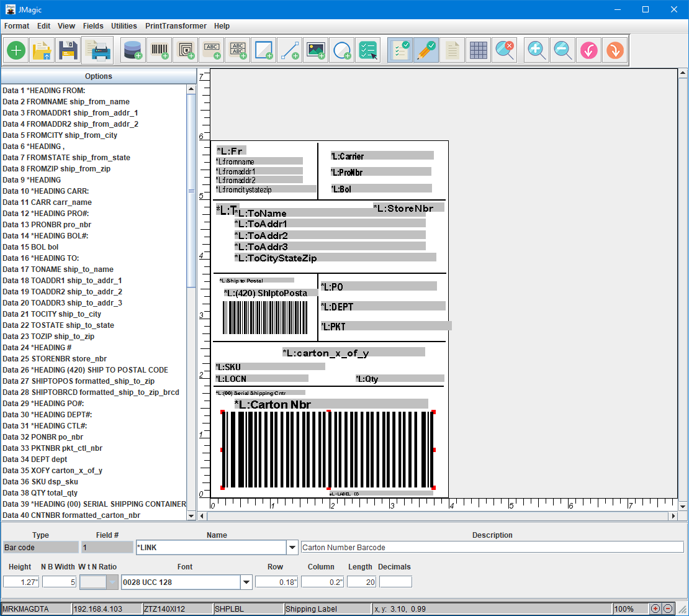
Task: Open the View menu
Action: [66, 26]
